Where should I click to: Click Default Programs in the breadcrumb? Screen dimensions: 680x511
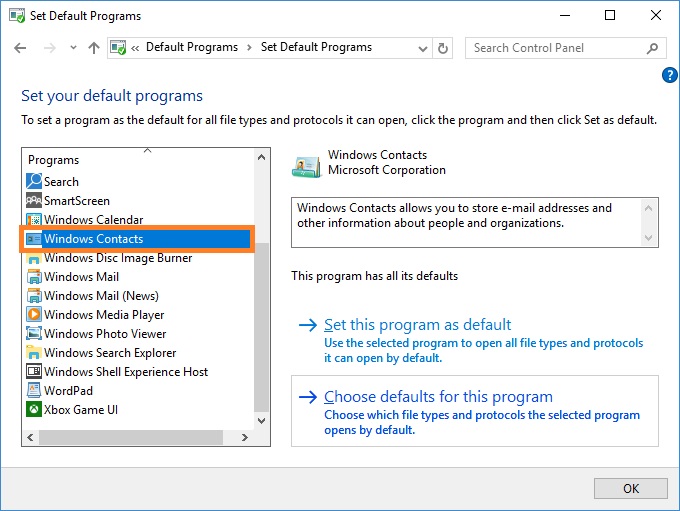(192, 47)
